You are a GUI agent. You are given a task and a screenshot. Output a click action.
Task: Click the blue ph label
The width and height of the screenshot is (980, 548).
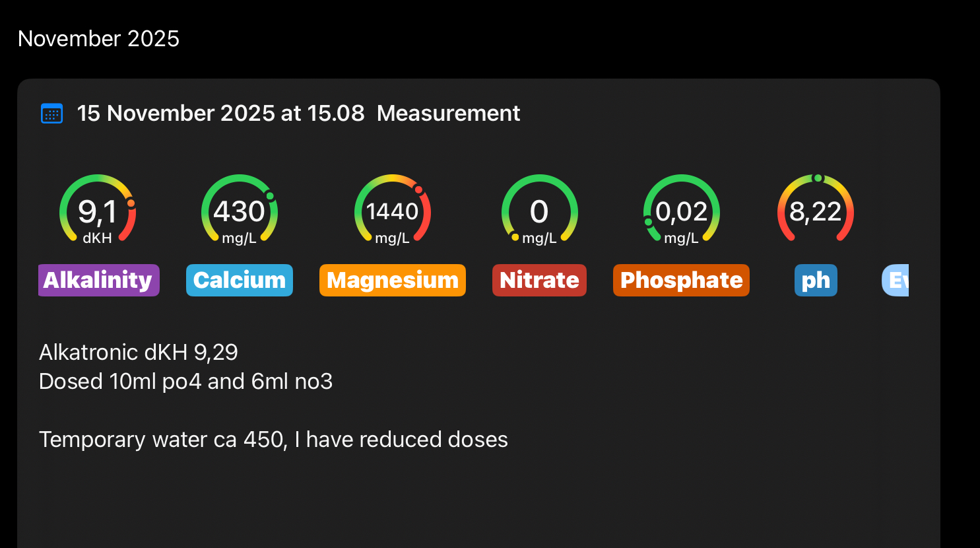816,281
